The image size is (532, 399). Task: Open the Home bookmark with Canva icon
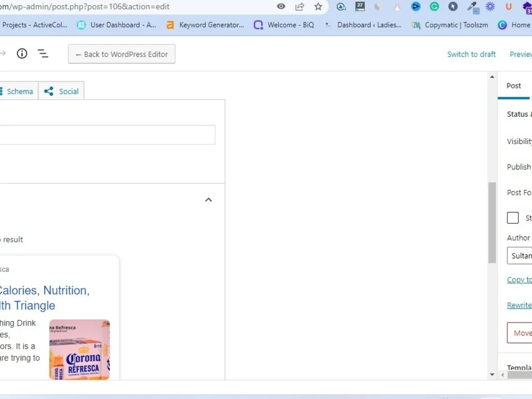coord(514,25)
